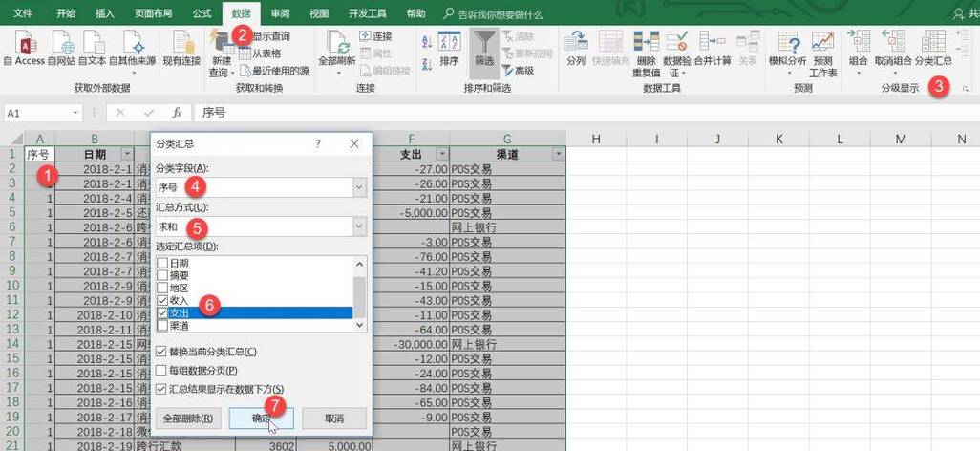Viewport: 980px width, 451px height.
Task: Check the 日期 item in summary list
Action: tap(162, 264)
